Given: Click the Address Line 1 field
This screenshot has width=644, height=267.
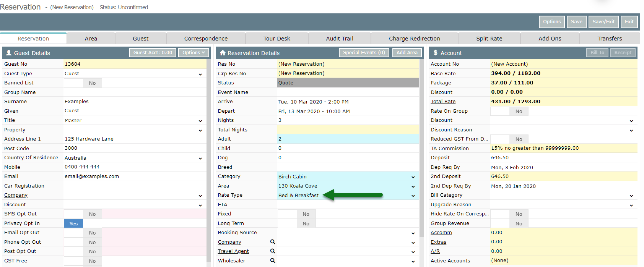Looking at the screenshot, I should [x=135, y=139].
